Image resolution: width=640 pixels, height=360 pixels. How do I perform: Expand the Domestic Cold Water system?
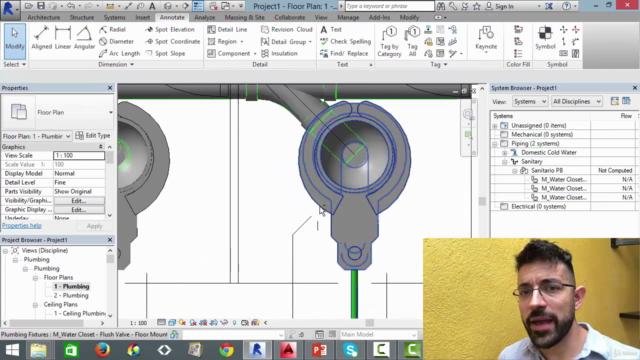[x=504, y=153]
